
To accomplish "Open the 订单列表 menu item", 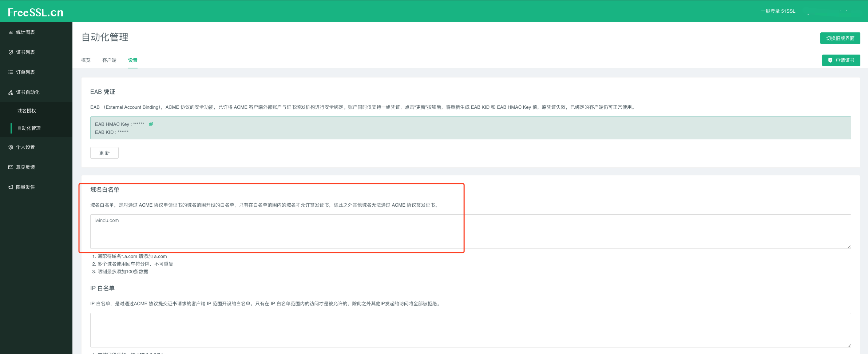I will pos(36,72).
